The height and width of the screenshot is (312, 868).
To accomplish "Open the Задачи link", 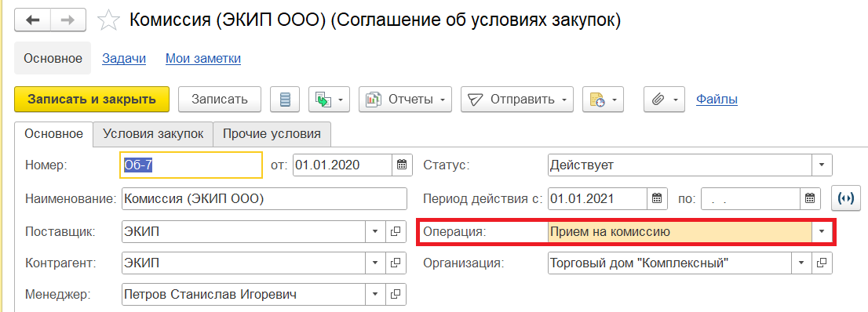I will point(124,59).
